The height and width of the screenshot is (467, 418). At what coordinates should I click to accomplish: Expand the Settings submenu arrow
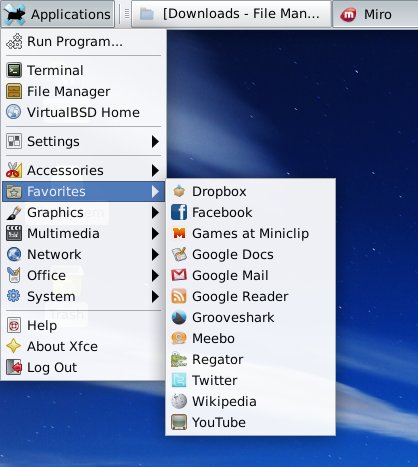click(155, 141)
